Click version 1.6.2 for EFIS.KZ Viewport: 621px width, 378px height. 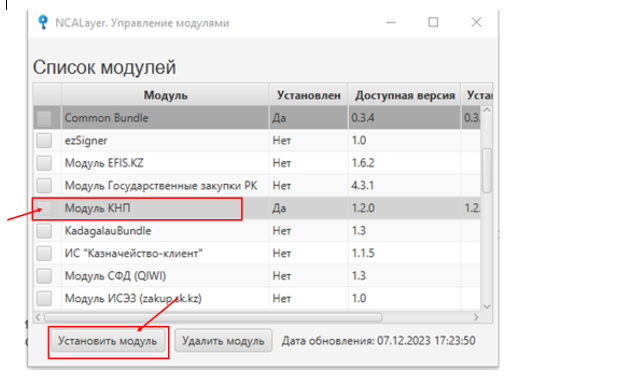tap(363, 163)
